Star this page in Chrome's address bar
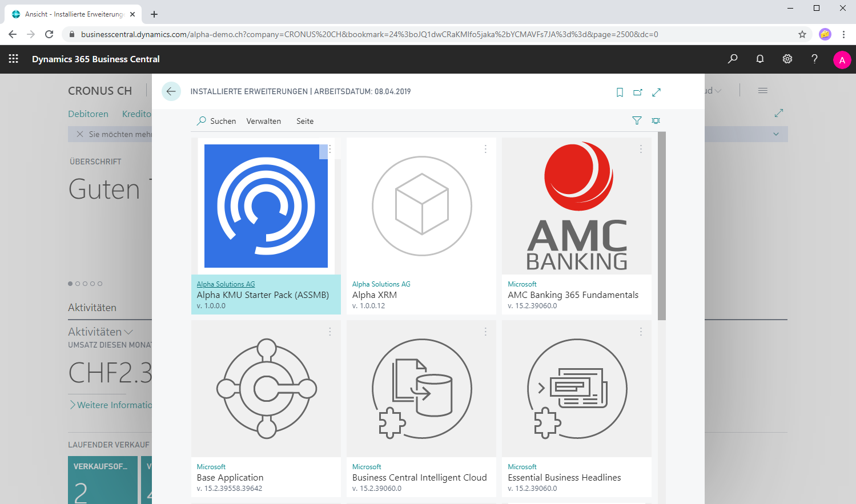The image size is (856, 504). pos(802,34)
